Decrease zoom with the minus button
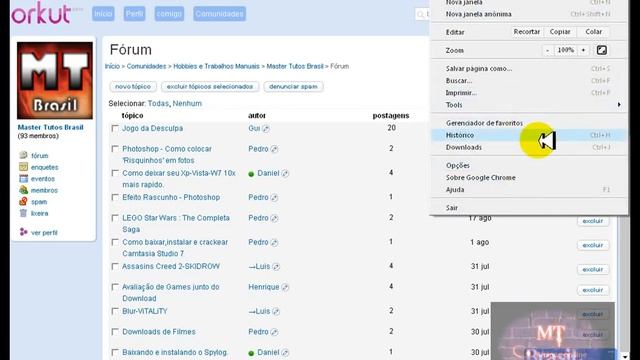Image resolution: width=640 pixels, height=360 pixels. coord(548,50)
